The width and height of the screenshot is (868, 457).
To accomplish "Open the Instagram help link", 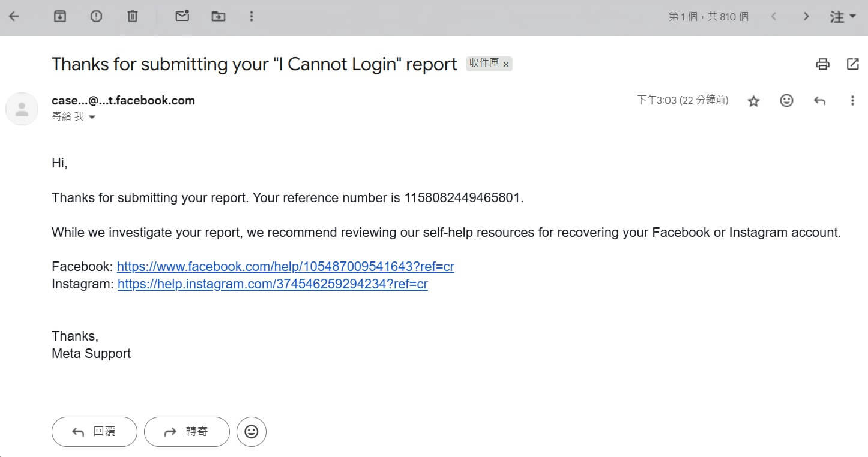I will (273, 284).
